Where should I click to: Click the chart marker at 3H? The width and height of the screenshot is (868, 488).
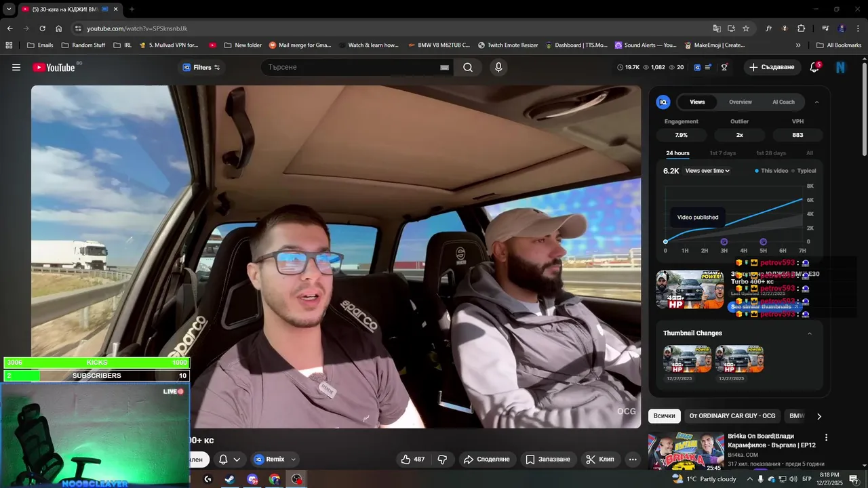(724, 242)
